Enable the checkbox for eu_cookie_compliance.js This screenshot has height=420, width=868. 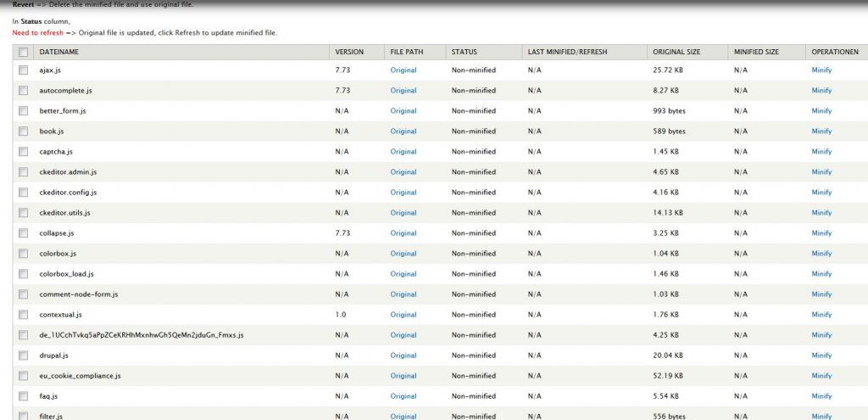[x=23, y=376]
